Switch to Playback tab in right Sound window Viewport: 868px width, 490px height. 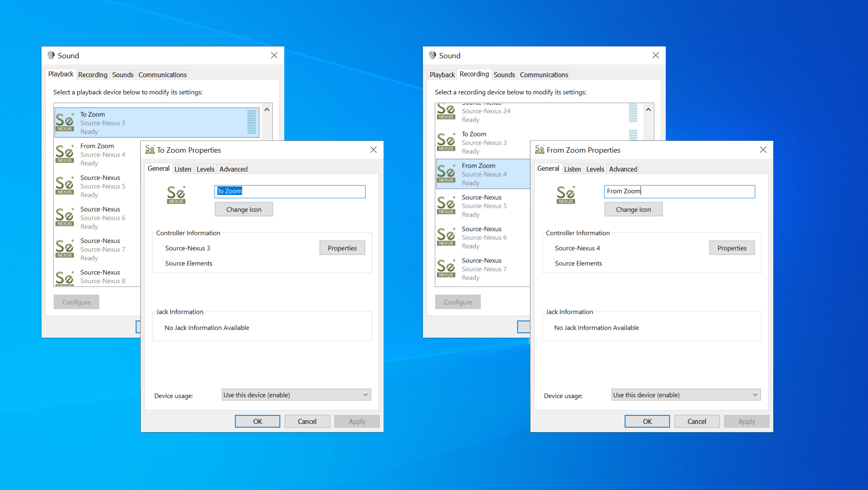tap(442, 75)
